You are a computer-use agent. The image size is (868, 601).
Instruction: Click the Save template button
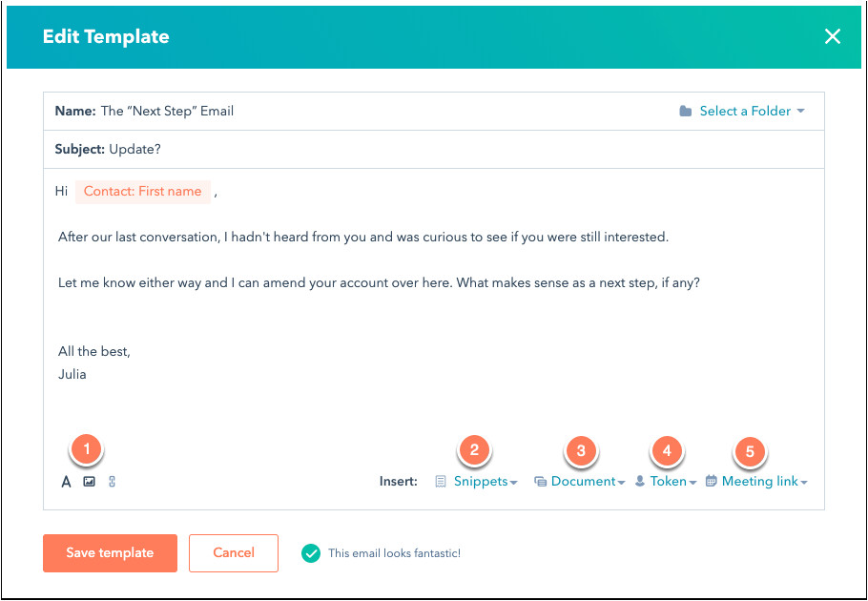(x=110, y=552)
